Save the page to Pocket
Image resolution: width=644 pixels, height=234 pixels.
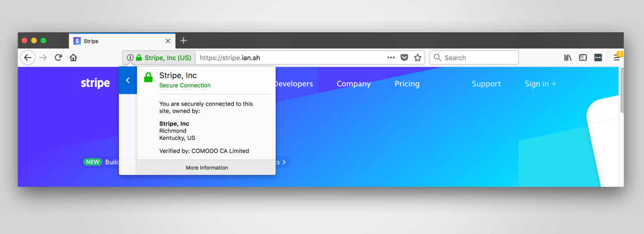click(404, 58)
